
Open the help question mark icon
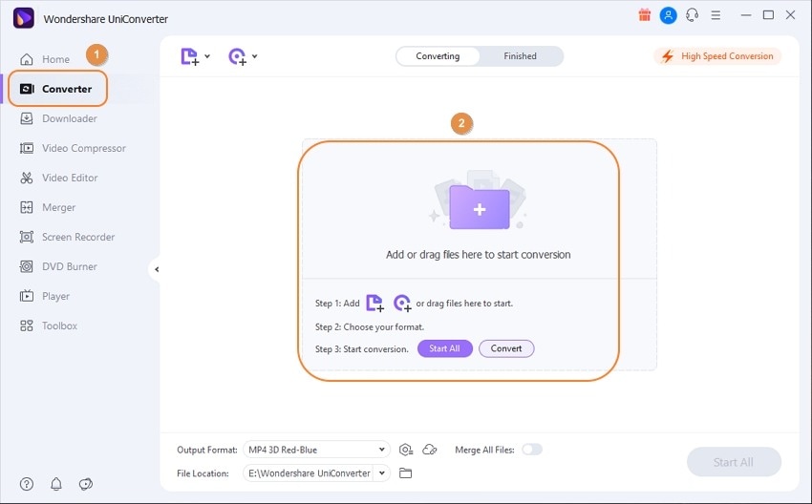[27, 484]
